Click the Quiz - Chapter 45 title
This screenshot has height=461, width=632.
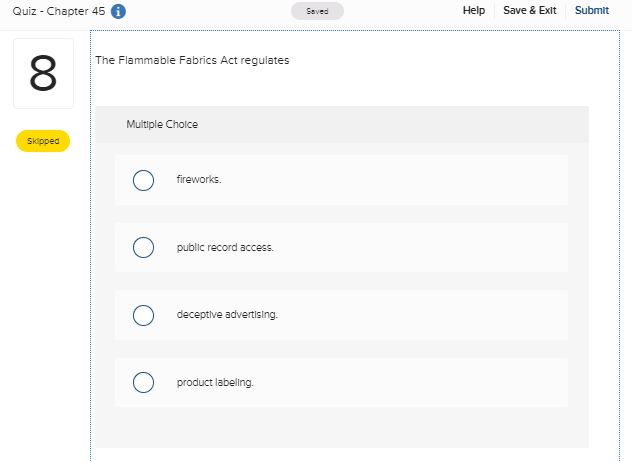tap(59, 12)
